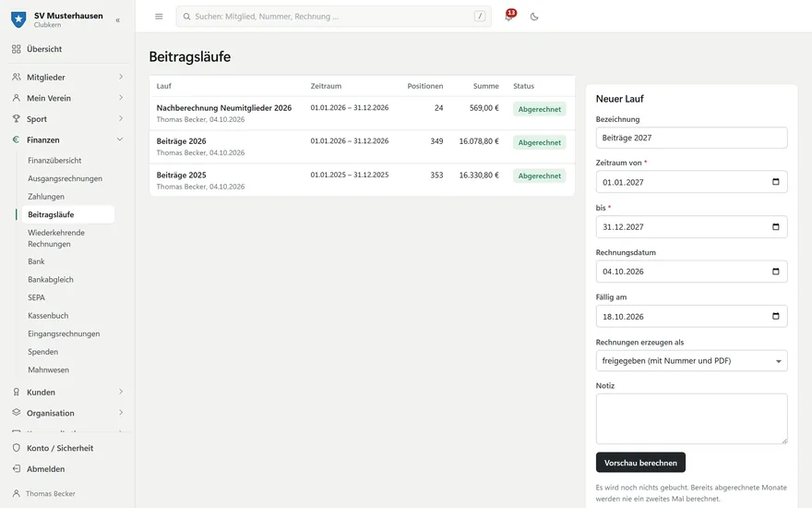The height and width of the screenshot is (508, 812).
Task: Click the Notiz text area
Action: pos(691,418)
